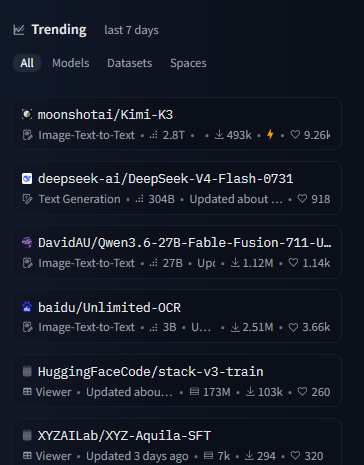
Task: Click download icon next to 103k
Action: [250, 391]
